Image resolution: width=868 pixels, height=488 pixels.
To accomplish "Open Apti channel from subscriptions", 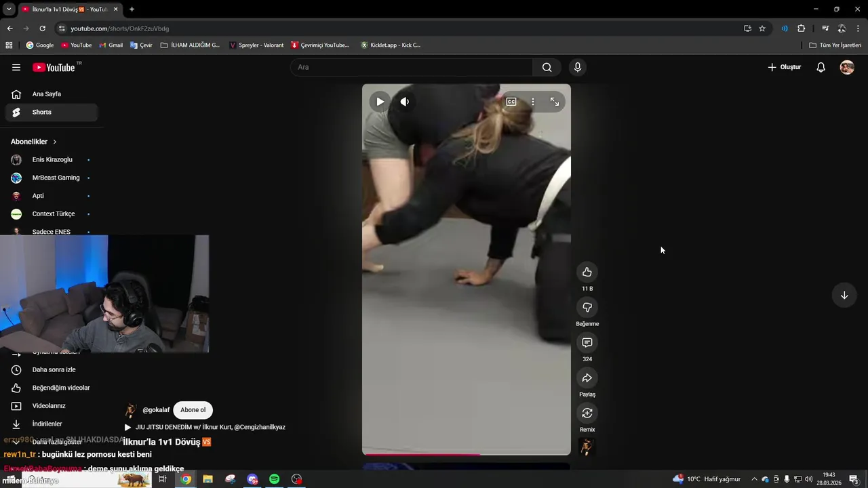I will coord(52,196).
